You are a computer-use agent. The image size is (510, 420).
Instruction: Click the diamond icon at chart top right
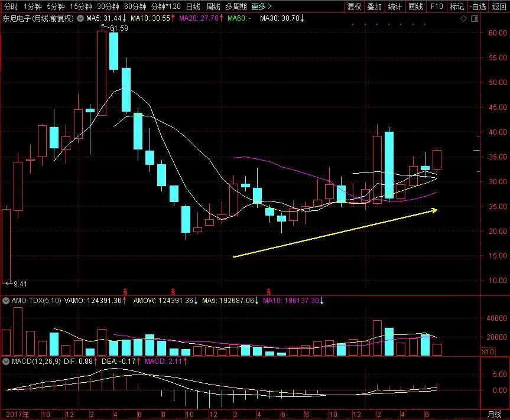(463, 19)
